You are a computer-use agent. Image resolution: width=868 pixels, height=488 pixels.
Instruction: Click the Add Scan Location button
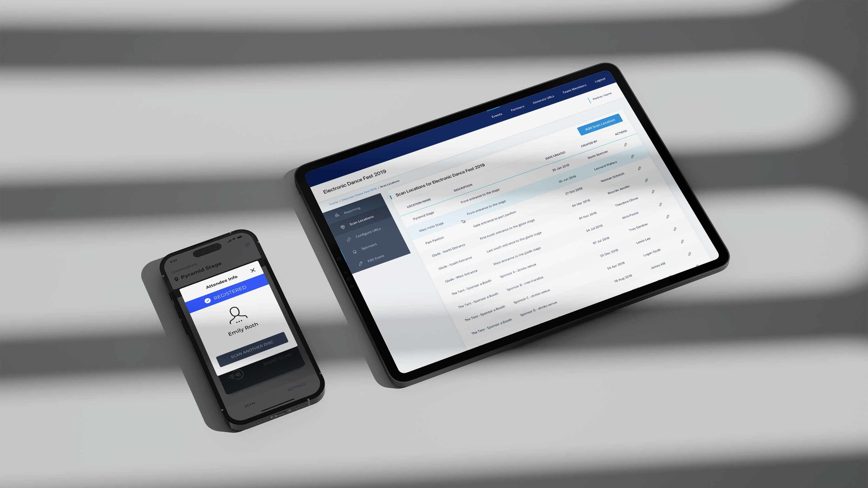point(598,123)
